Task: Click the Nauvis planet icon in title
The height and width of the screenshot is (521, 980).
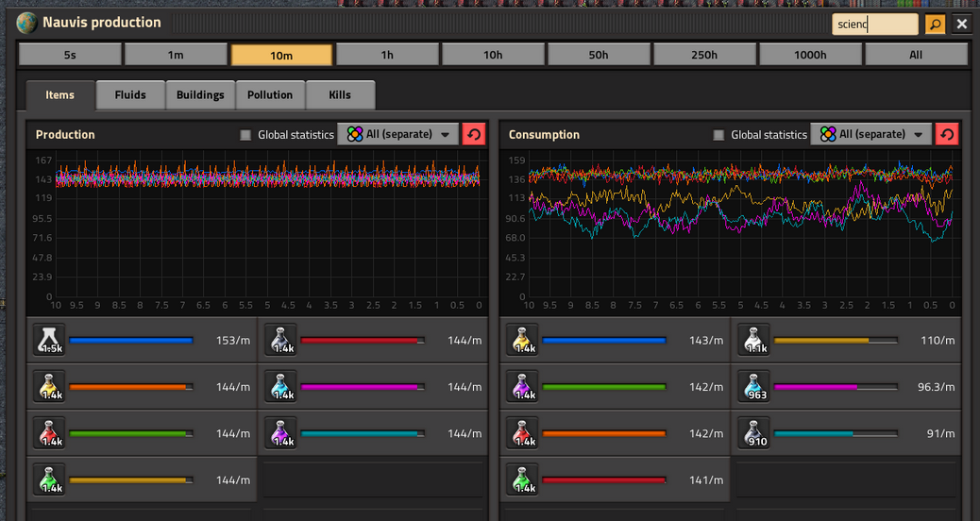Action: [26, 23]
